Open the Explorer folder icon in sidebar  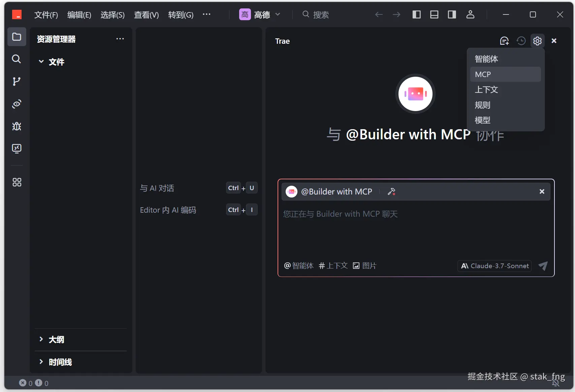click(x=17, y=37)
